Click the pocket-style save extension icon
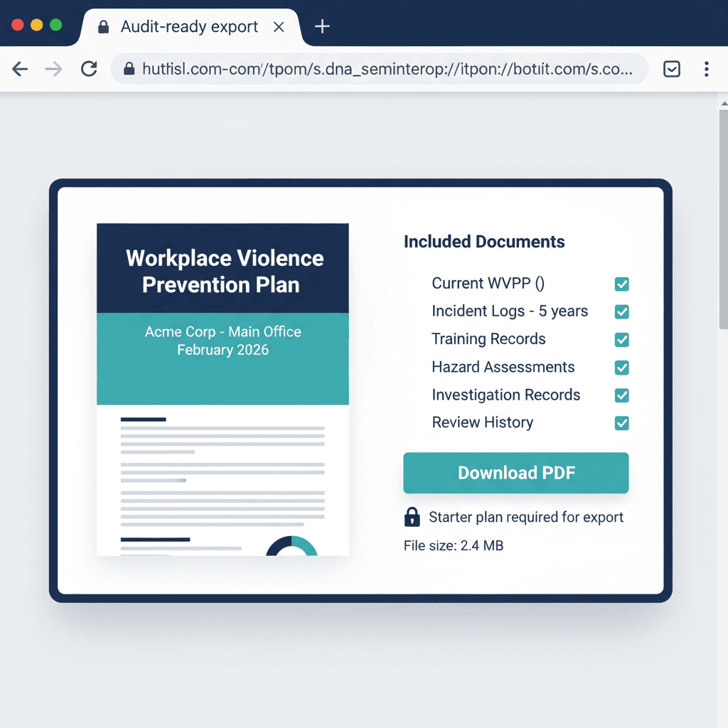Image resolution: width=728 pixels, height=728 pixels. tap(672, 69)
